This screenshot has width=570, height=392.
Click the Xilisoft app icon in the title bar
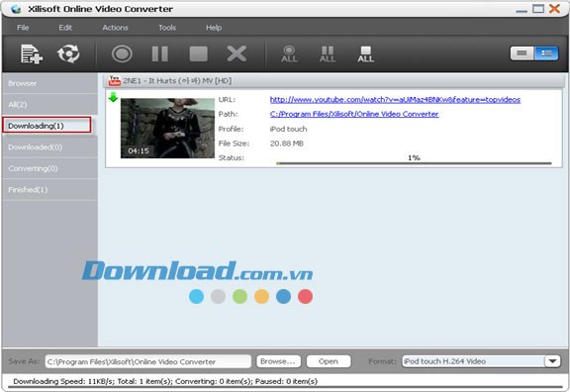(x=16, y=9)
